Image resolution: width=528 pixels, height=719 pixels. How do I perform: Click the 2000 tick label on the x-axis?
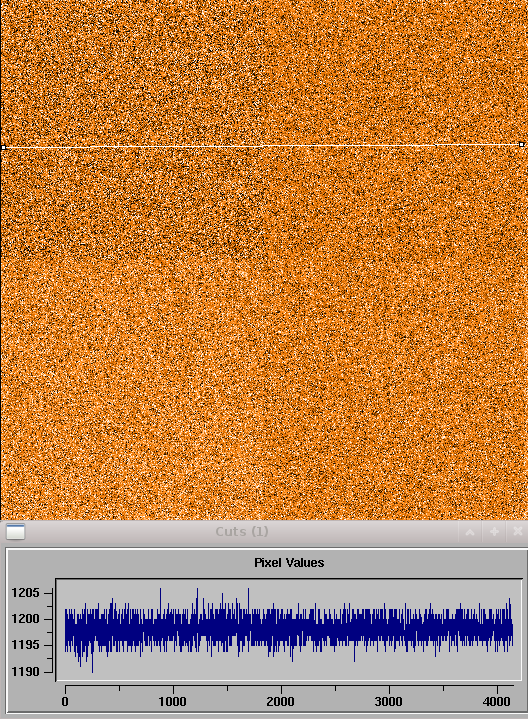coord(281,702)
